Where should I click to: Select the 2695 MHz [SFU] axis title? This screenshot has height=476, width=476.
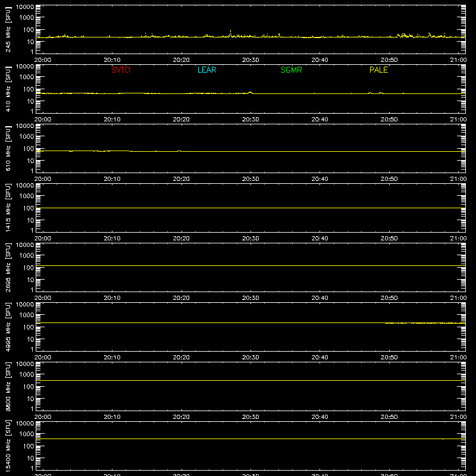[x=8, y=267]
